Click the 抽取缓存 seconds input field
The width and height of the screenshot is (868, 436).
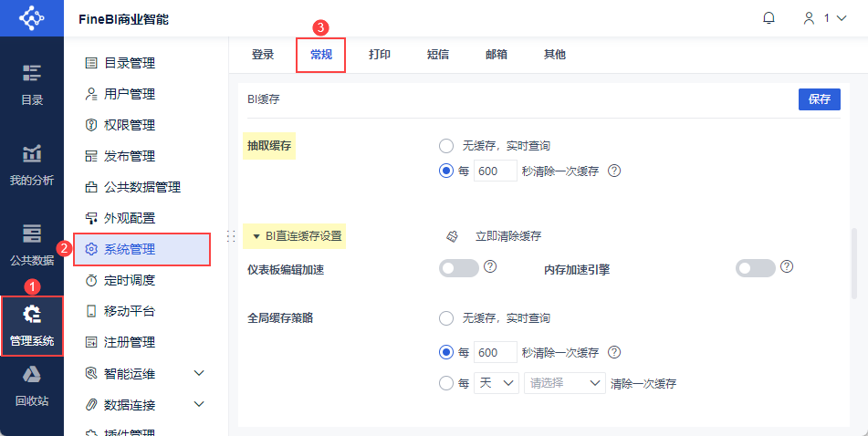tap(497, 171)
